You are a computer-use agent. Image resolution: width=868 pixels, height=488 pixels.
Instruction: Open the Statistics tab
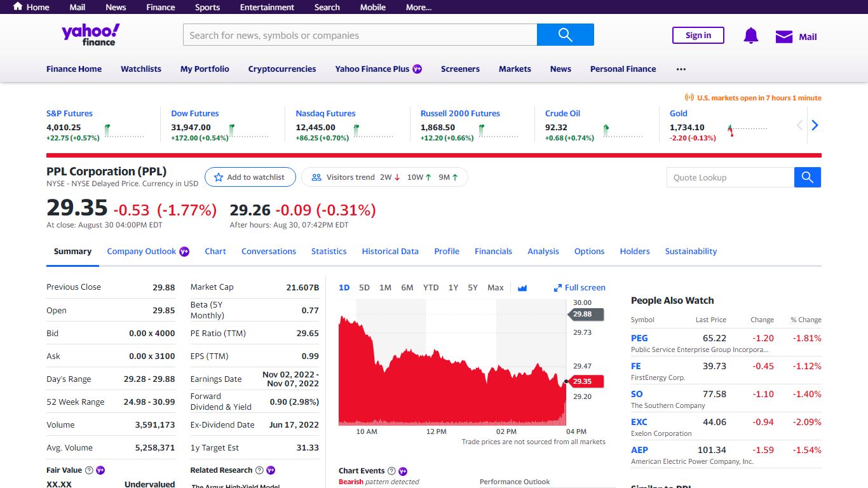point(329,252)
